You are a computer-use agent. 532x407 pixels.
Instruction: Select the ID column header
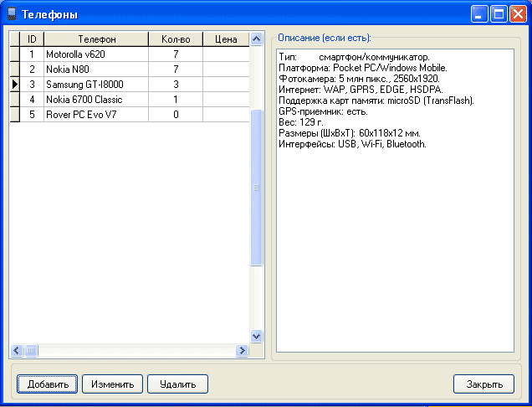coord(32,39)
